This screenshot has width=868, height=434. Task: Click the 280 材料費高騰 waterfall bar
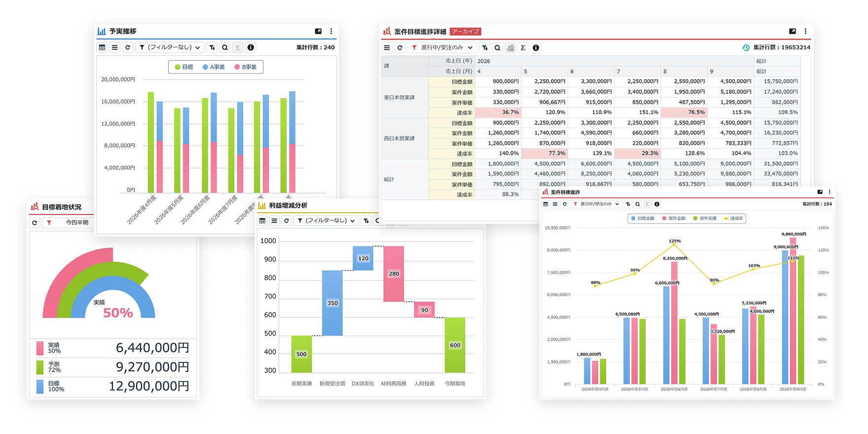(x=394, y=274)
